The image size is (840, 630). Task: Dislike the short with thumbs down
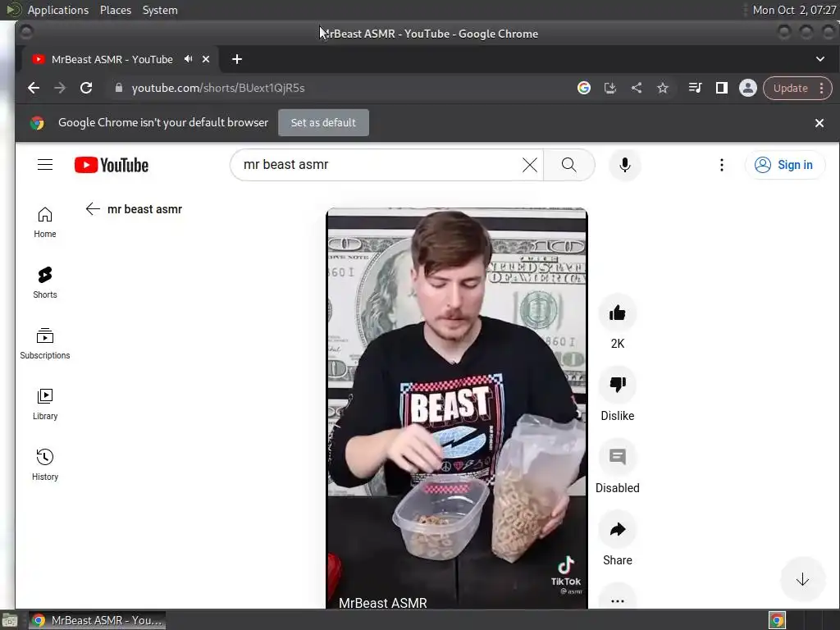pyautogui.click(x=617, y=385)
